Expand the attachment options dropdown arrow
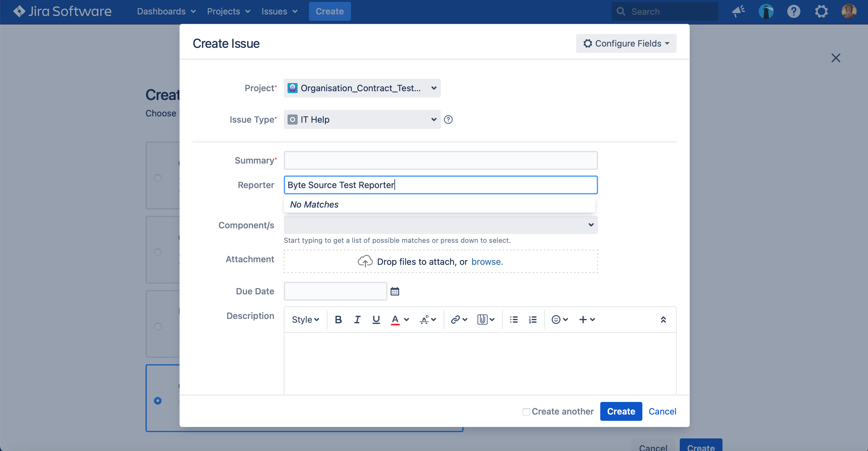 [492, 320]
